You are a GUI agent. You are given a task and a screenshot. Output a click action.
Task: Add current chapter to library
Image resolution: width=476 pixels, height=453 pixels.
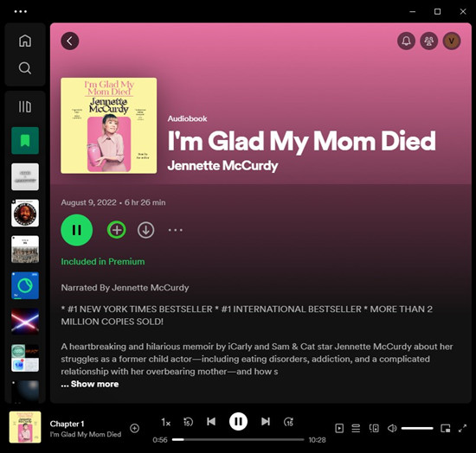click(x=134, y=428)
